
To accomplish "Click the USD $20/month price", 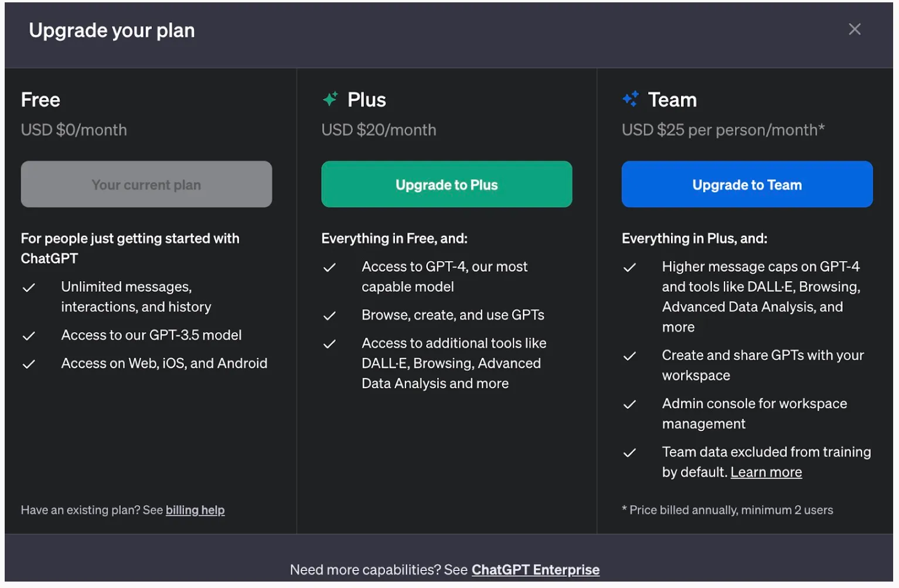I will point(379,130).
